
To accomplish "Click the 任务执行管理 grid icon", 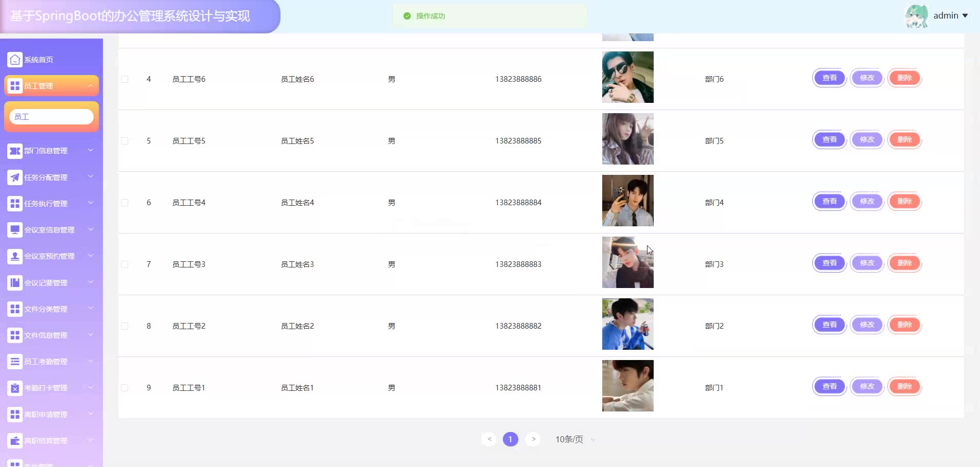I will pyautogui.click(x=15, y=204).
